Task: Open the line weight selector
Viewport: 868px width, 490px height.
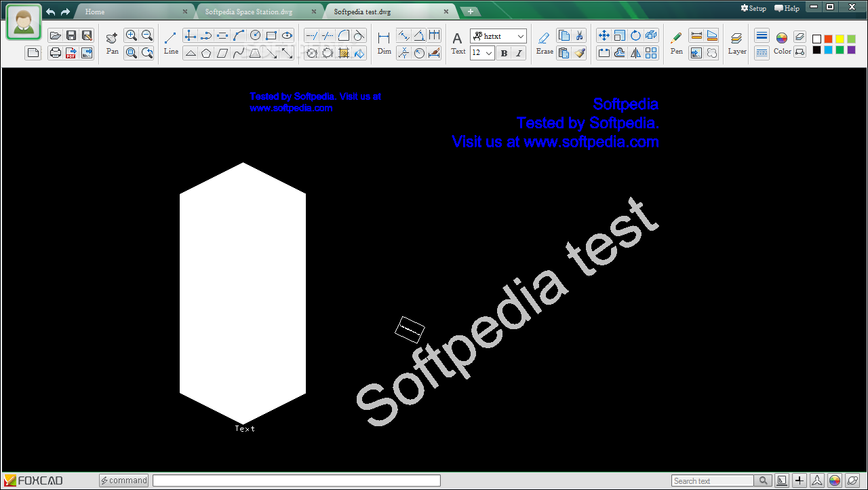Action: tap(762, 36)
